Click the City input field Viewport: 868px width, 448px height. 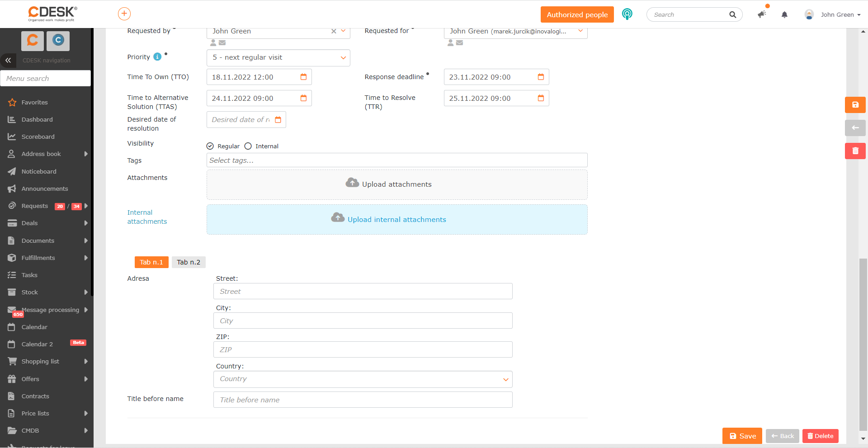click(363, 321)
